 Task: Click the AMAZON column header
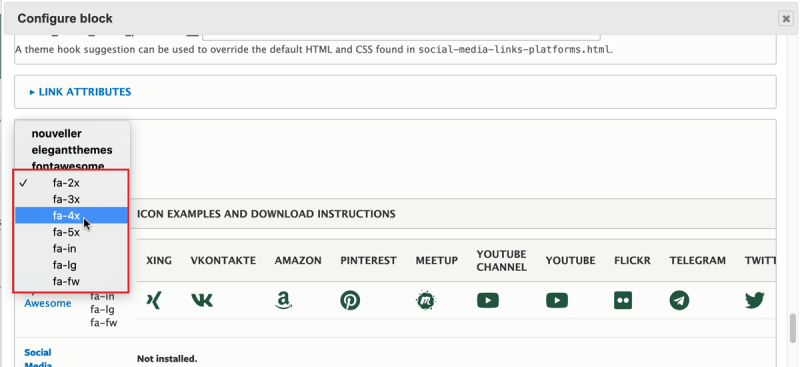pyautogui.click(x=298, y=261)
